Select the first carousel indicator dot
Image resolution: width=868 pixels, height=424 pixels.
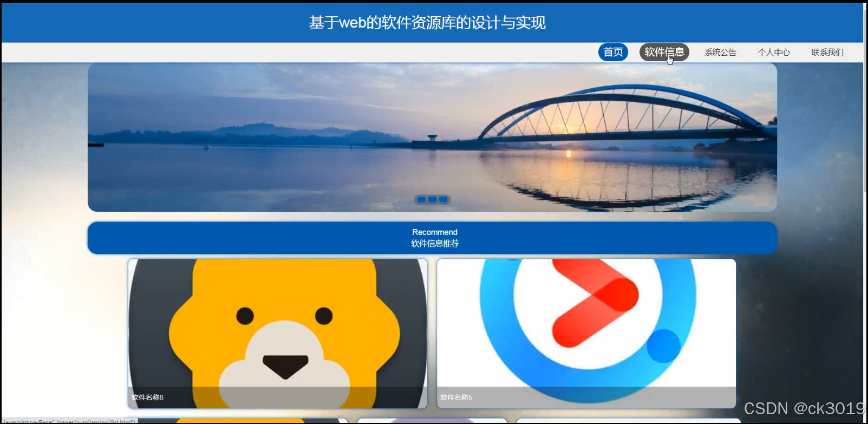[x=421, y=200]
